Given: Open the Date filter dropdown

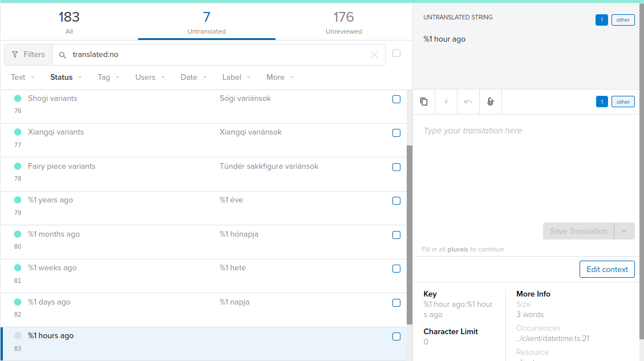Looking at the screenshot, I should 193,77.
